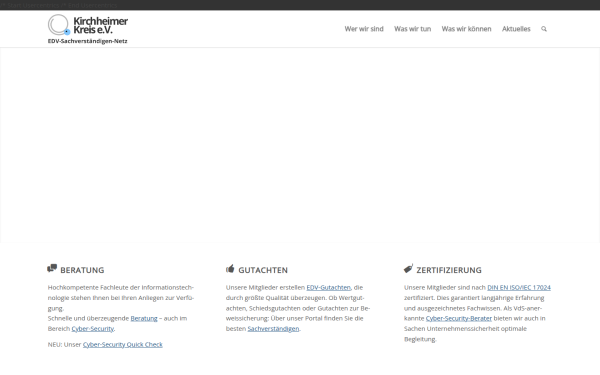
Task: Open the 'DIN EN ISO/IEC 17024' link
Action: coord(519,287)
